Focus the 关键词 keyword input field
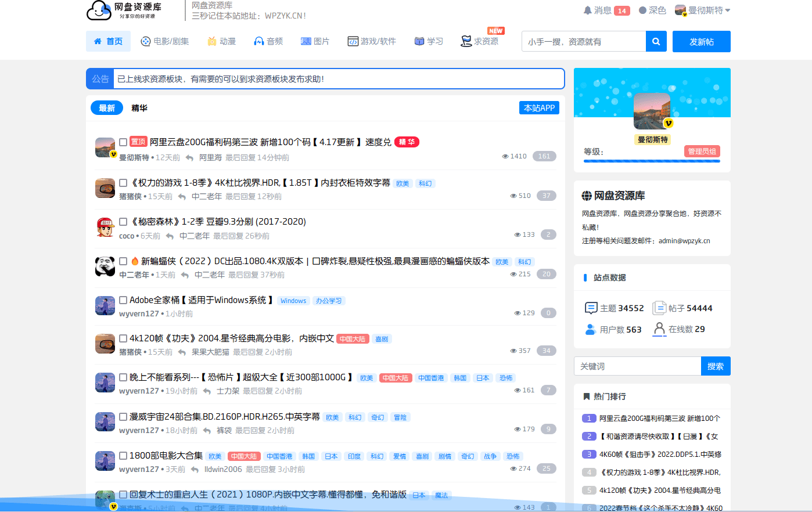The image size is (812, 512). coord(637,366)
